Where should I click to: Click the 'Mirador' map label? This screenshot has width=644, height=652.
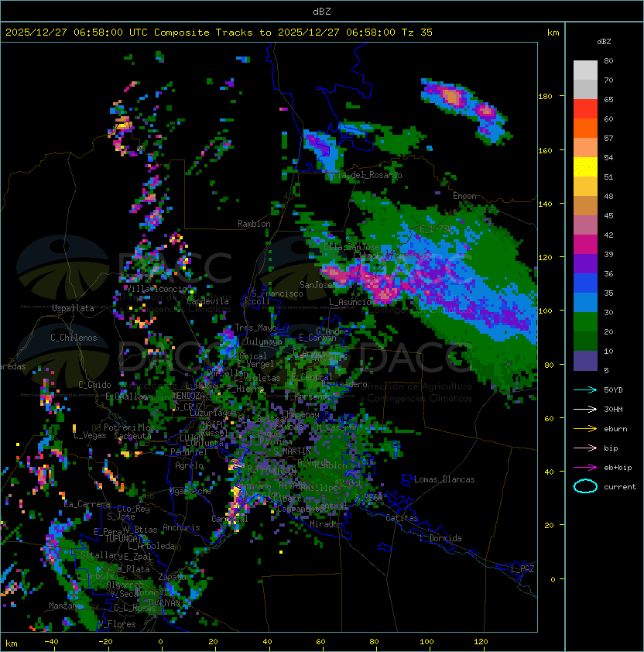click(x=326, y=524)
